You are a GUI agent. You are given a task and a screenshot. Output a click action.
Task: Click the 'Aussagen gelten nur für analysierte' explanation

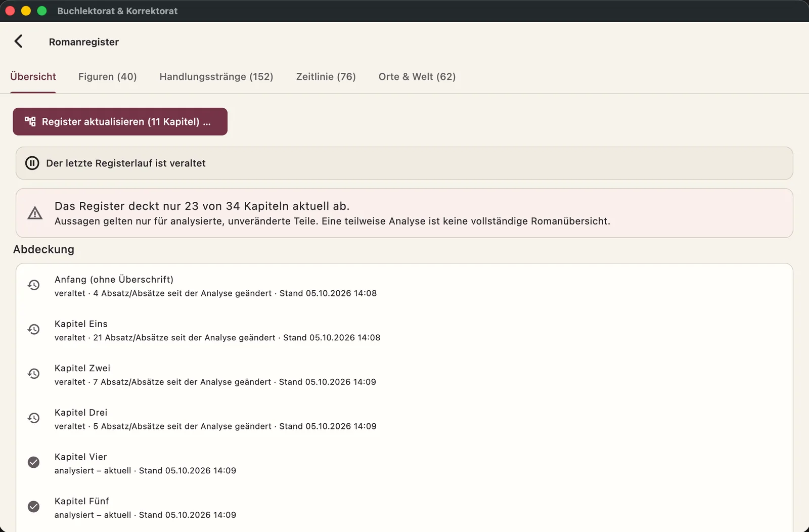pos(332,221)
